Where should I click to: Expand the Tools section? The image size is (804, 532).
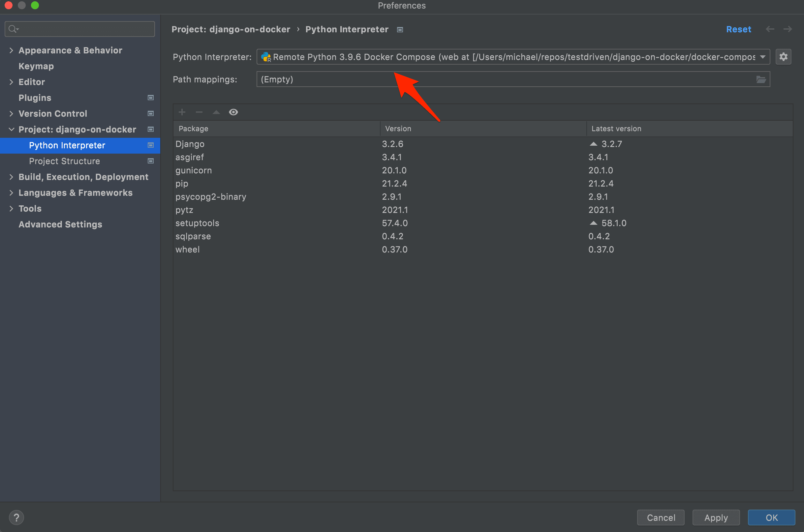click(12, 208)
